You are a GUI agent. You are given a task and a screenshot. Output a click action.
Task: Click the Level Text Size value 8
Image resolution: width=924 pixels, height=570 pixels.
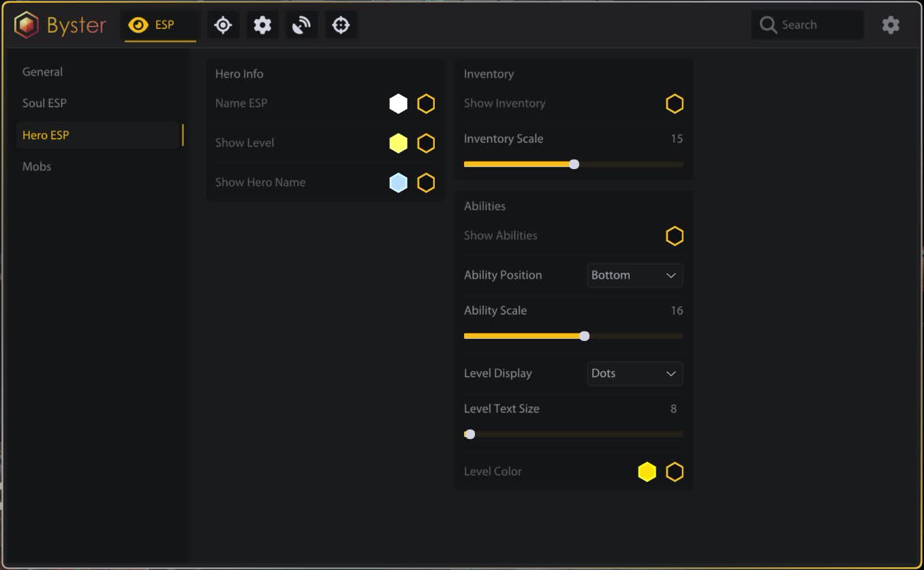tap(674, 409)
